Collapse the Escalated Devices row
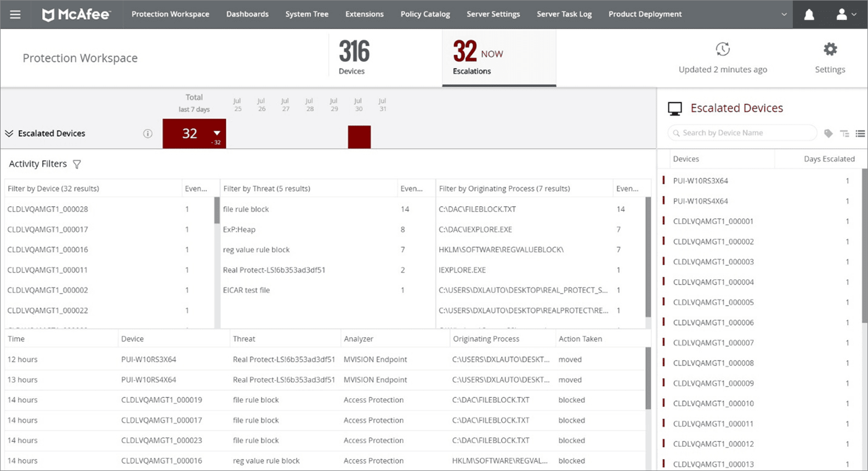 tap(9, 133)
